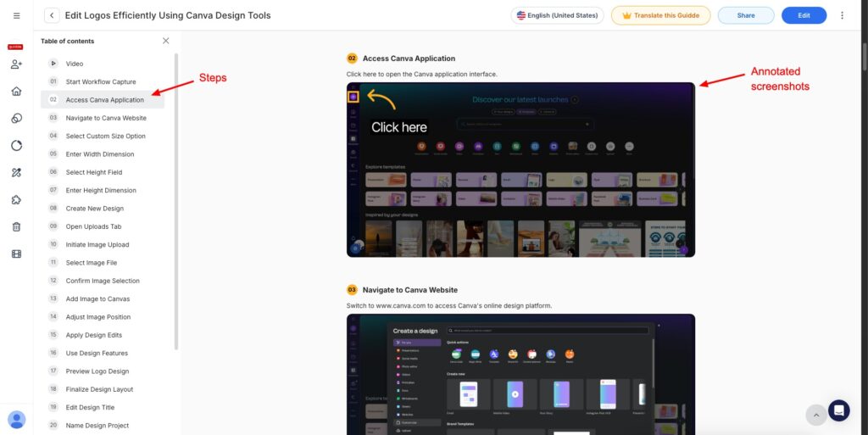868x435 pixels.
Task: Select step 03 Navigate to Canva Website
Action: (105, 118)
